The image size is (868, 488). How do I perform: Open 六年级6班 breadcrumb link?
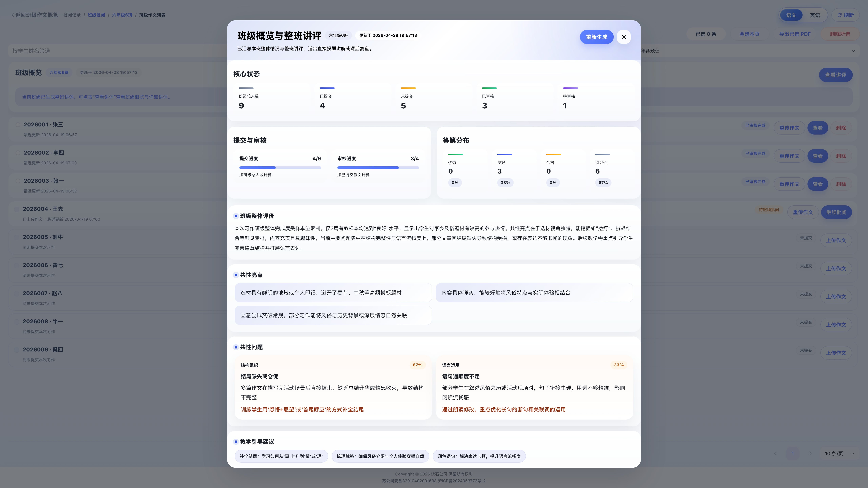tap(122, 15)
